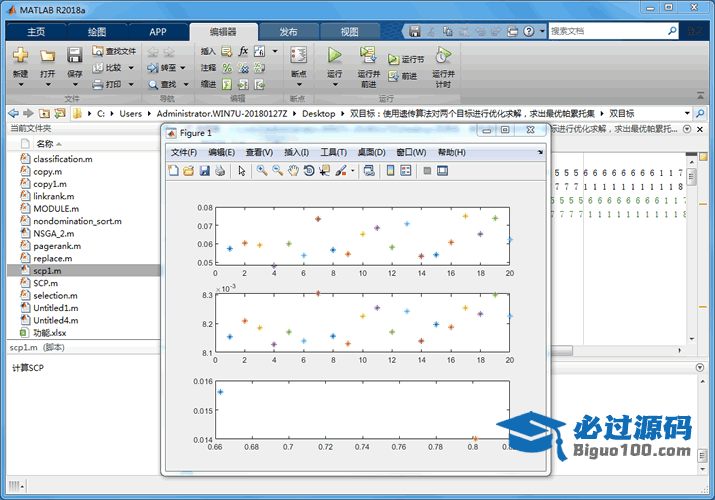Click the print icon in Figure 1 toolbar
This screenshot has width=715, height=500.
pyautogui.click(x=219, y=171)
